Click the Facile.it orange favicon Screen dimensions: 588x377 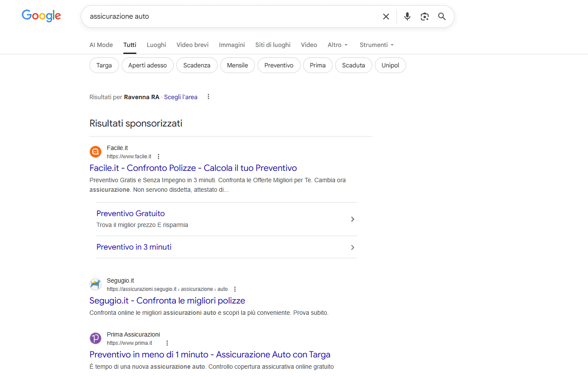pos(96,152)
